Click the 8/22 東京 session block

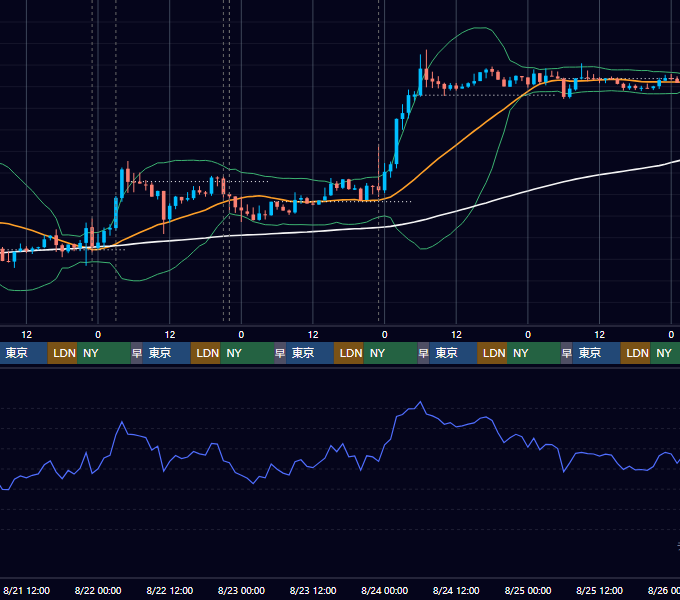(167, 353)
